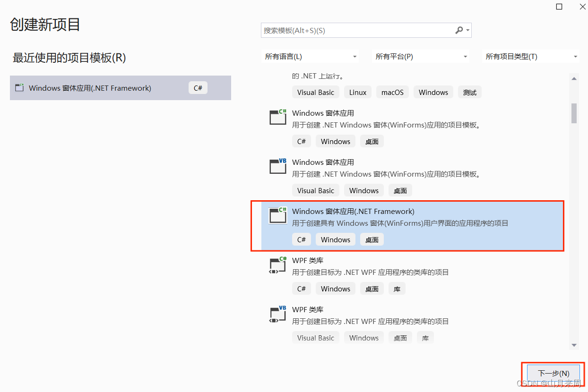Screen dimensions: 588x392
Task: Click template list scrollbar thumb
Action: click(574, 113)
